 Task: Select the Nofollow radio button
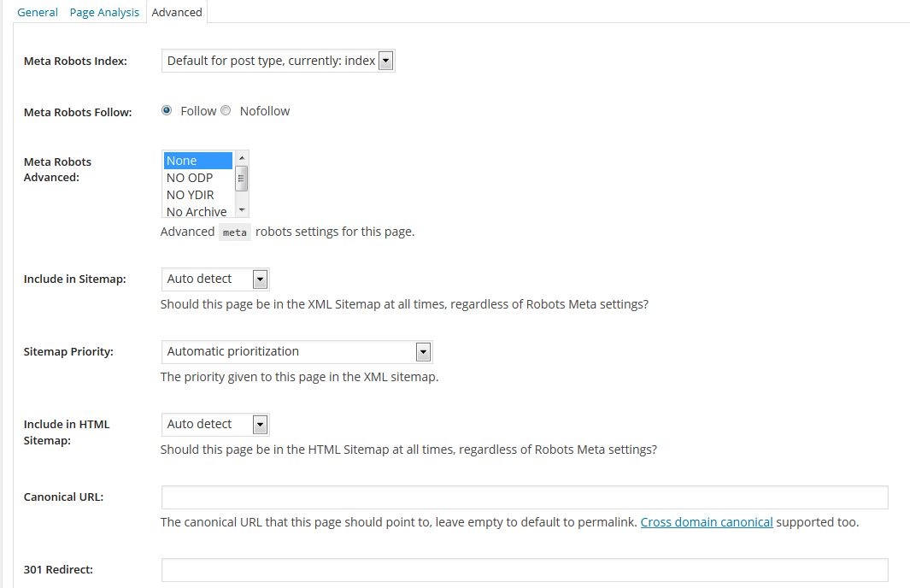(x=226, y=110)
